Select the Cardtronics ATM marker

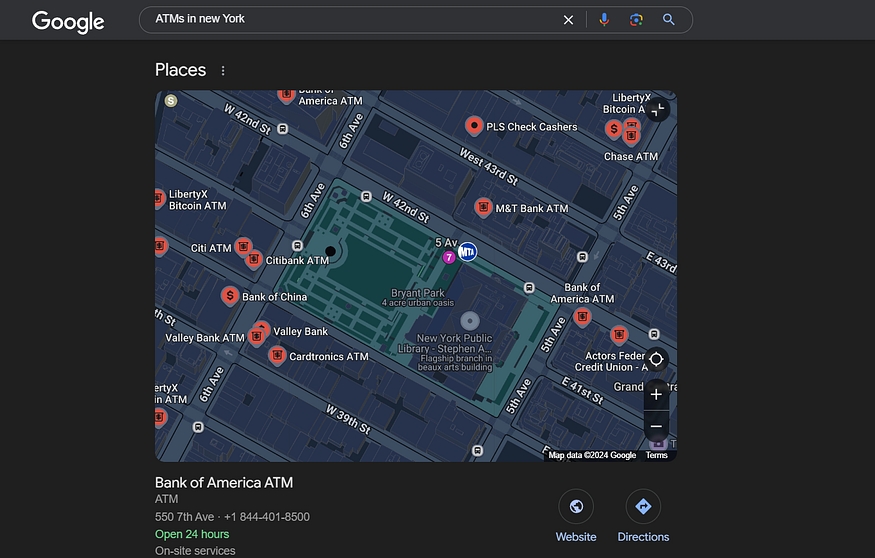tap(278, 356)
